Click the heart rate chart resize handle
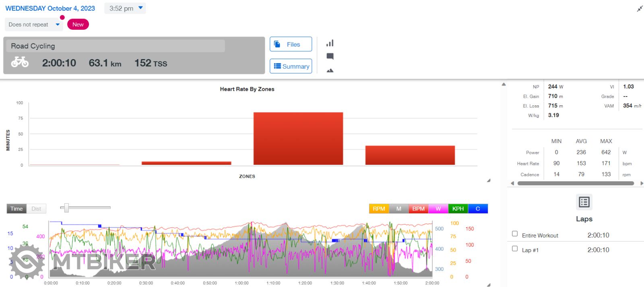Screen dimensions: 644x287 click(488, 180)
